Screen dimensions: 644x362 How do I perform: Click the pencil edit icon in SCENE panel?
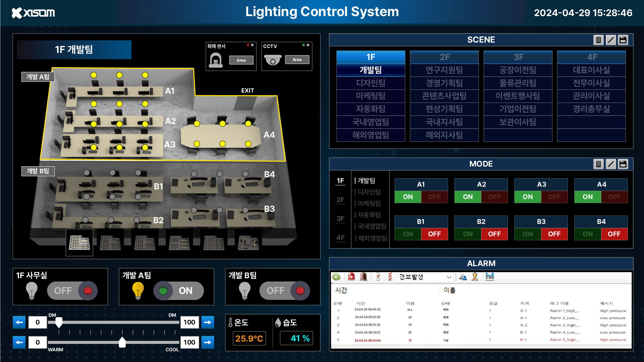point(611,40)
